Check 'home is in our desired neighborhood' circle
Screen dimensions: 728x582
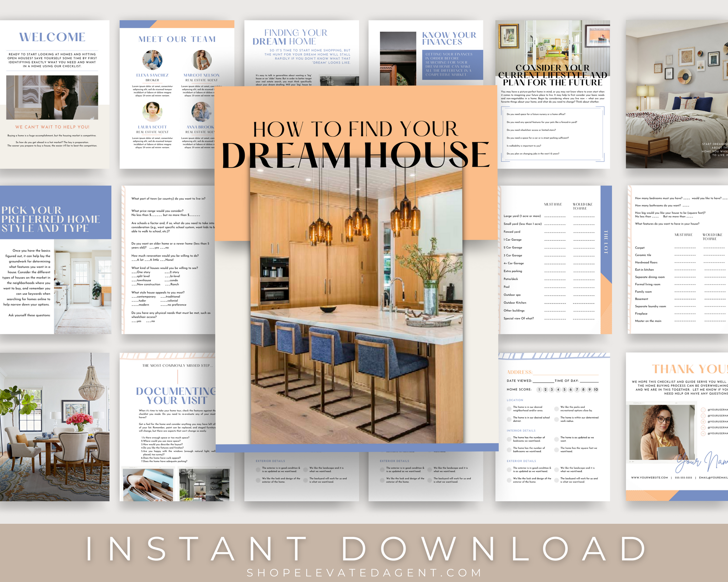coord(509,409)
